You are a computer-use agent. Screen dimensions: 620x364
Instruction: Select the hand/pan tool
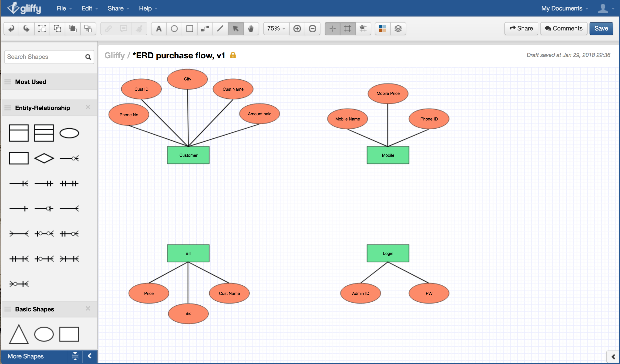pos(251,28)
